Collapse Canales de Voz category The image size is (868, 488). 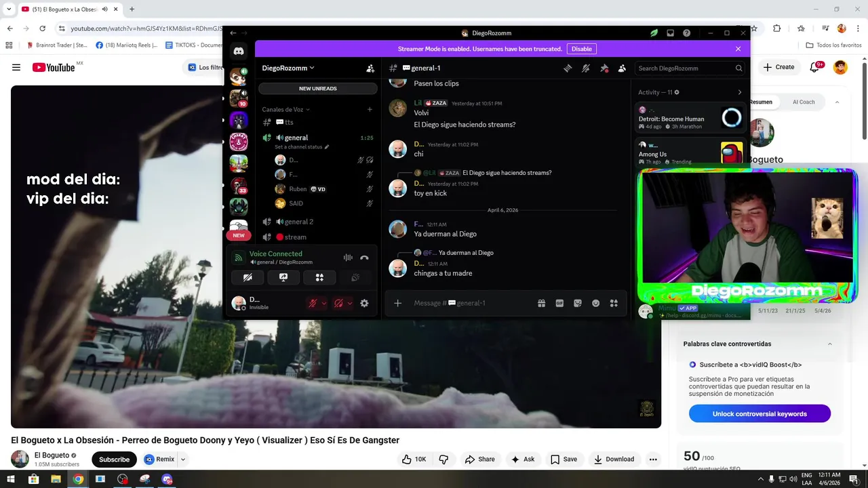click(x=285, y=109)
